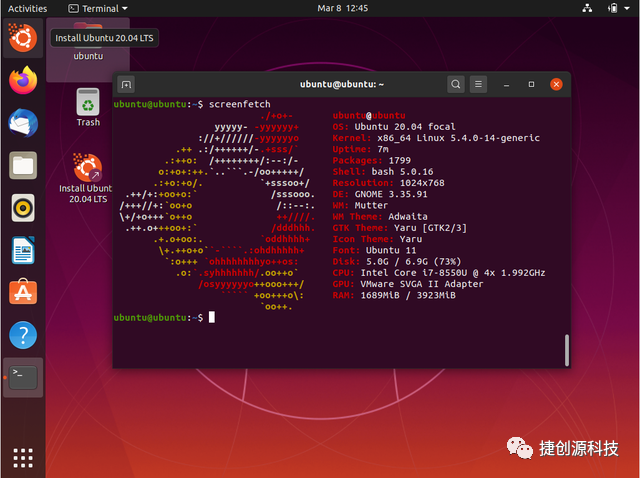640x478 pixels.
Task: Click the terminal prompt cursor line
Action: pyautogui.click(x=164, y=317)
